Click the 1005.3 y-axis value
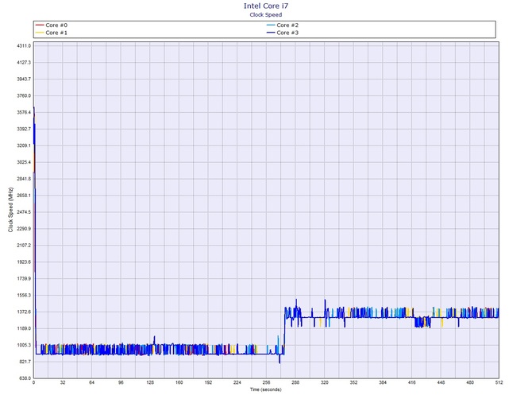532x399 pixels. point(24,345)
